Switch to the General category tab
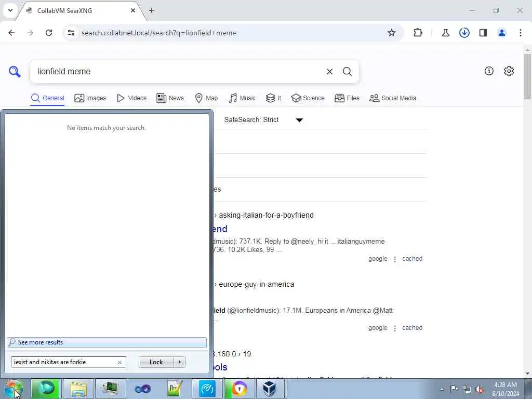 click(47, 98)
